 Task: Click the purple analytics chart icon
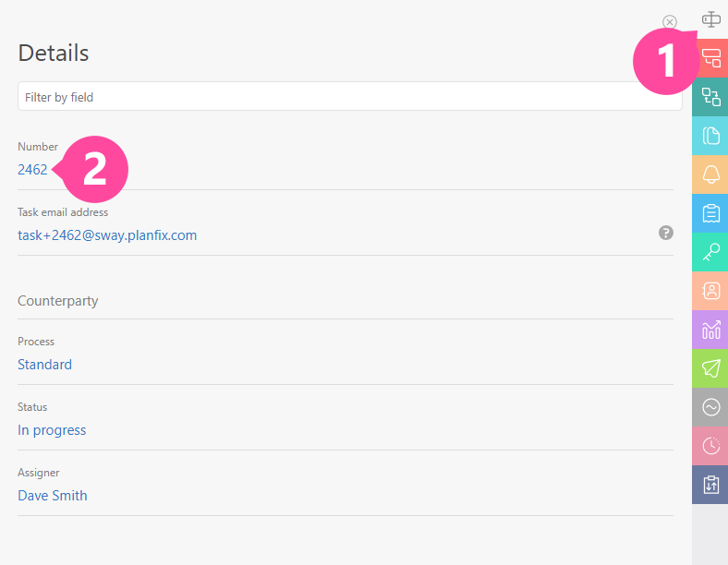click(710, 330)
